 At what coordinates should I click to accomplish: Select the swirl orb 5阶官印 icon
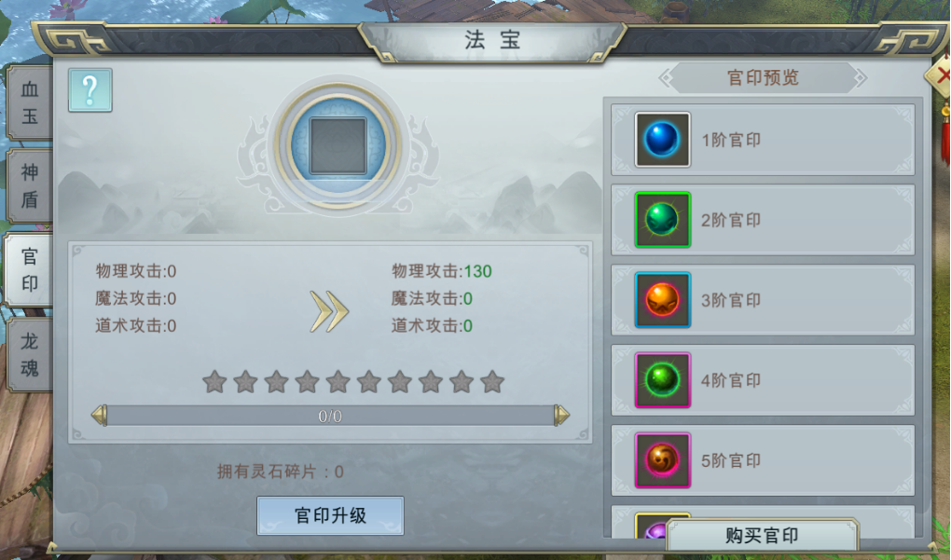point(662,460)
